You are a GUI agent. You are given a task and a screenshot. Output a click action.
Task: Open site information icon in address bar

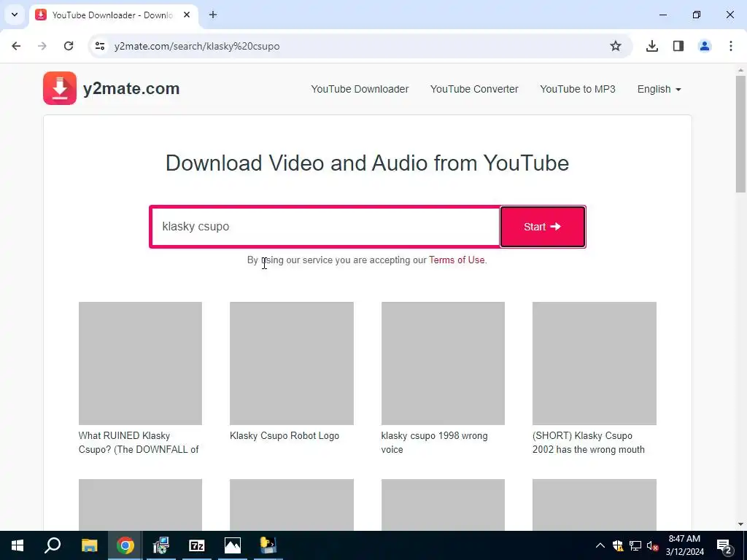[100, 46]
